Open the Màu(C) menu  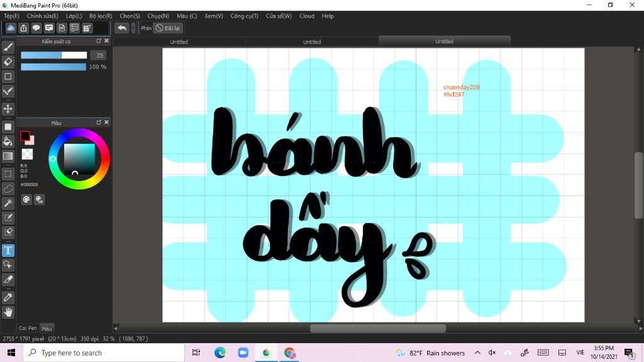click(187, 16)
